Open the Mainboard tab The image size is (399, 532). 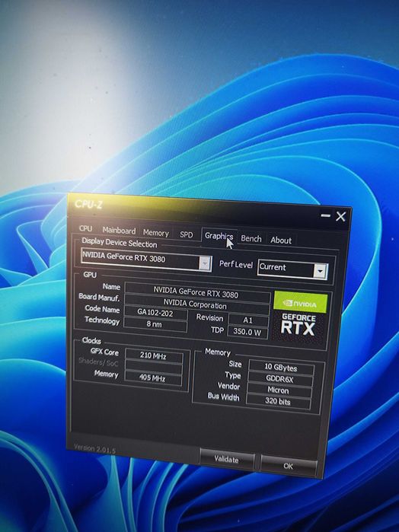point(119,231)
